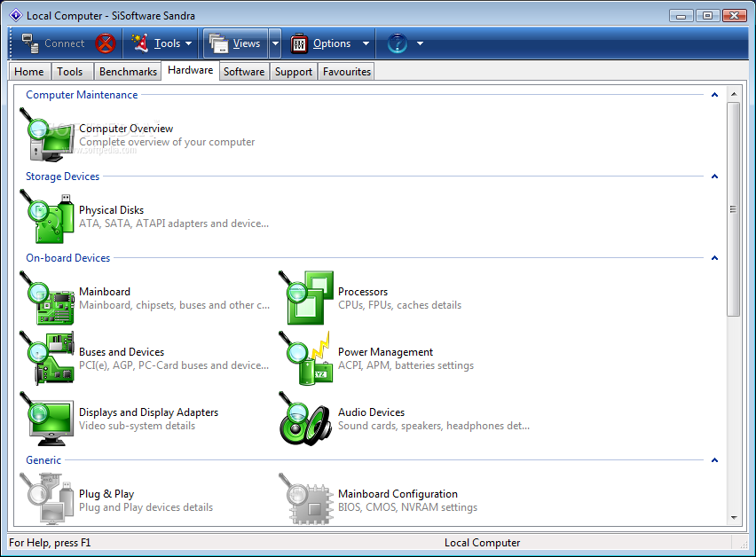Open the Help dropdown arrow
756x557 pixels.
420,43
